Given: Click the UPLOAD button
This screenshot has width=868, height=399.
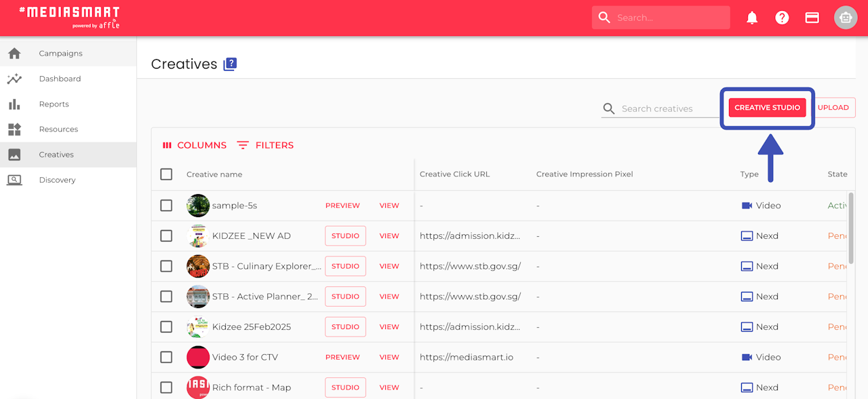Looking at the screenshot, I should click(x=833, y=108).
